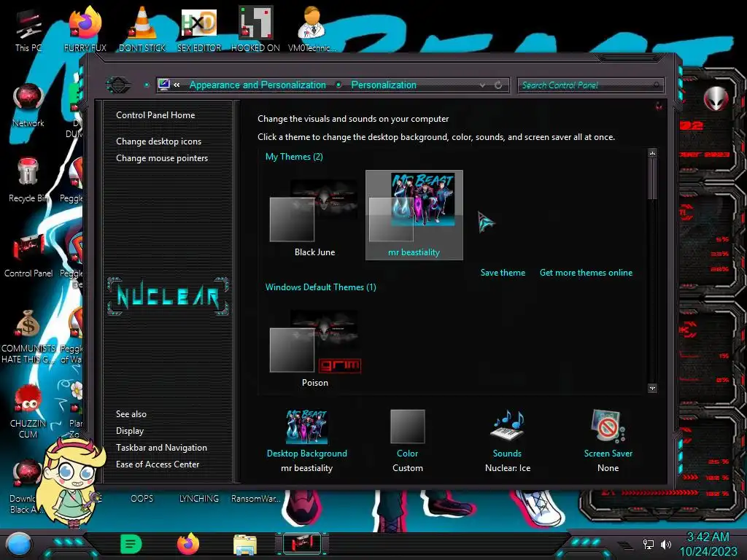This screenshot has height=560, width=747.
Task: Open the Screen Saver text link
Action: pos(608,454)
